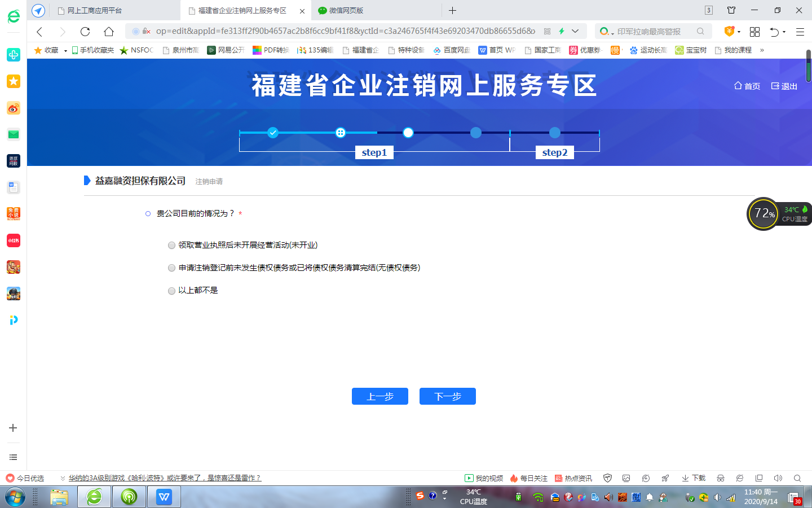Click the 上一步 button
This screenshot has height=508, width=812.
click(x=380, y=396)
